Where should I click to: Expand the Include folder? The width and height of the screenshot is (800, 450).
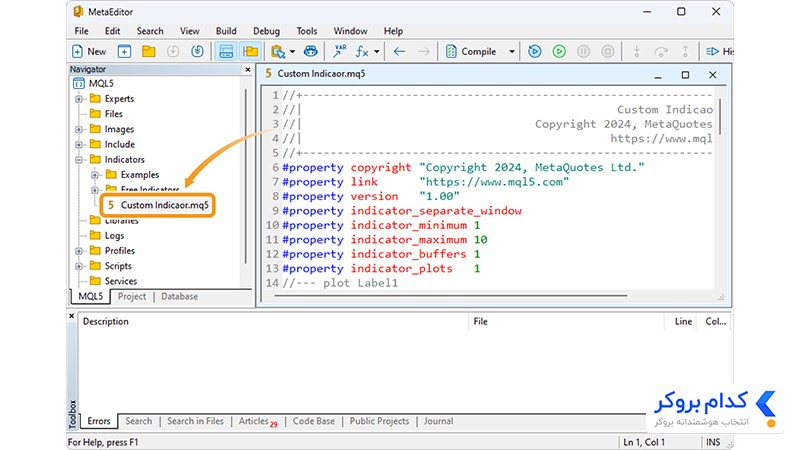coord(79,145)
